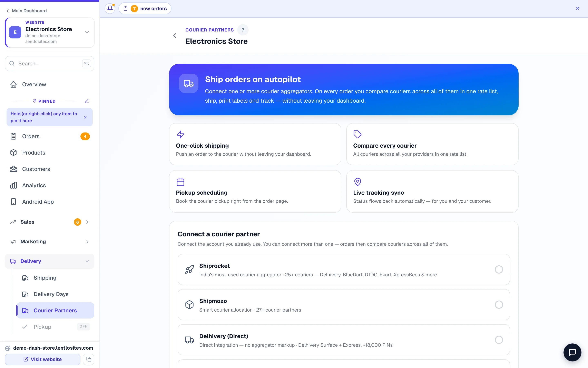
Task: Toggle the Pickup OFF switch
Action: tap(83, 326)
